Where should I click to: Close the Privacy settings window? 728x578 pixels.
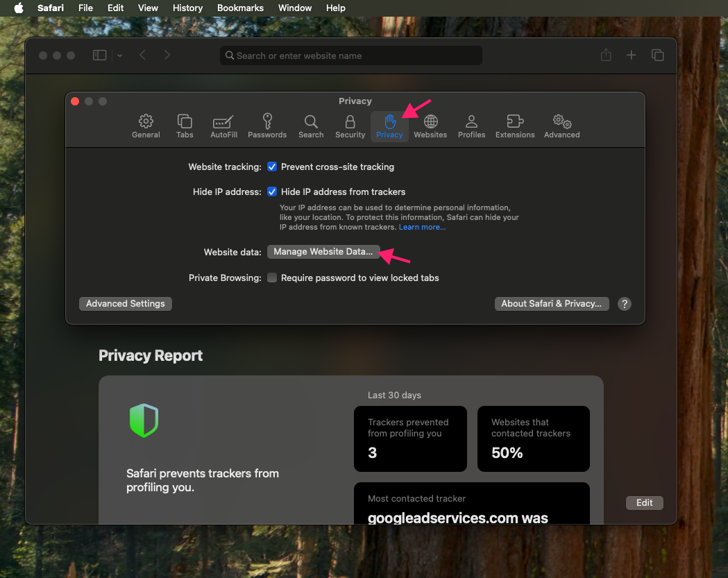(x=75, y=101)
